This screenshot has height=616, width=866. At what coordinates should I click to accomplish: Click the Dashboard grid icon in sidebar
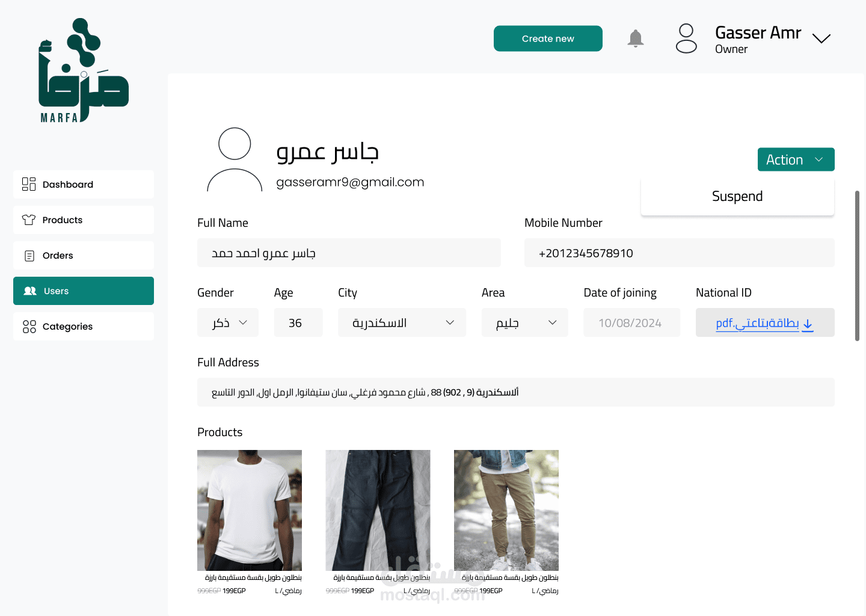pos(29,184)
